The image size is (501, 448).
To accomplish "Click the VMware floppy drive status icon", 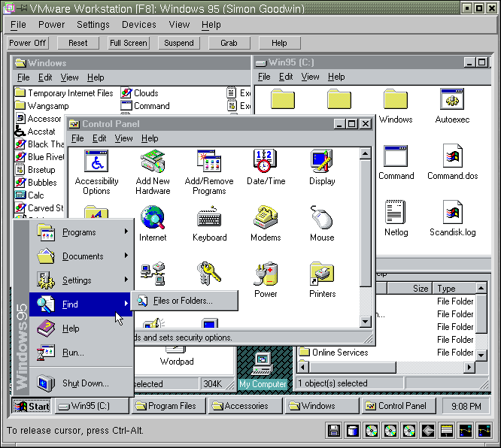I will click(333, 431).
